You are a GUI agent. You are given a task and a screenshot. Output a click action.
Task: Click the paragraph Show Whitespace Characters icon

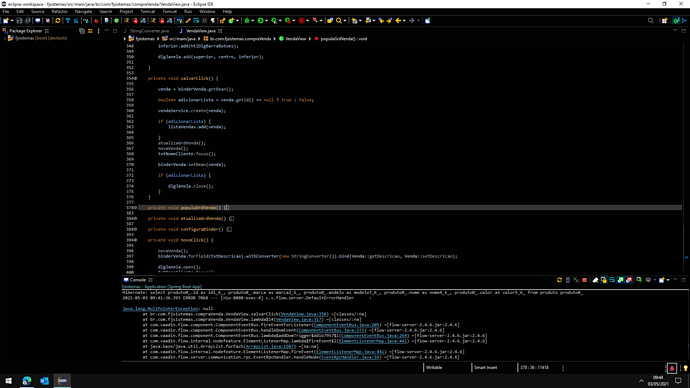(x=213, y=20)
